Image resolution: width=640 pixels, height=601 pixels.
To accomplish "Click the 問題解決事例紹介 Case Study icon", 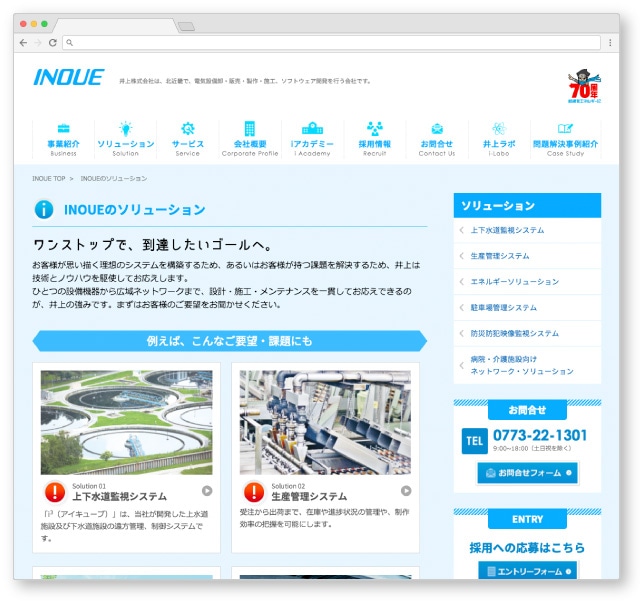I will 565,129.
